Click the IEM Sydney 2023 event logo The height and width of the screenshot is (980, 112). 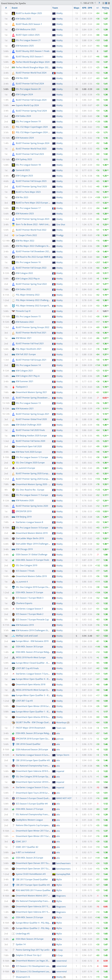[x=13, y=159]
